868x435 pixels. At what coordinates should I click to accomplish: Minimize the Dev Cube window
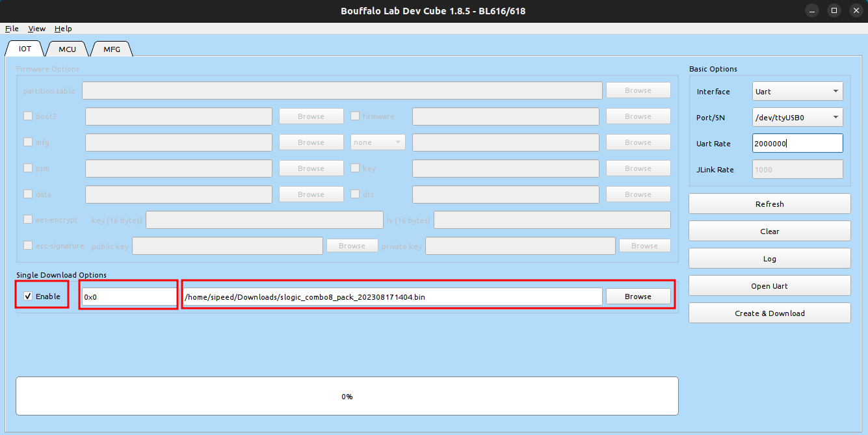tap(813, 10)
